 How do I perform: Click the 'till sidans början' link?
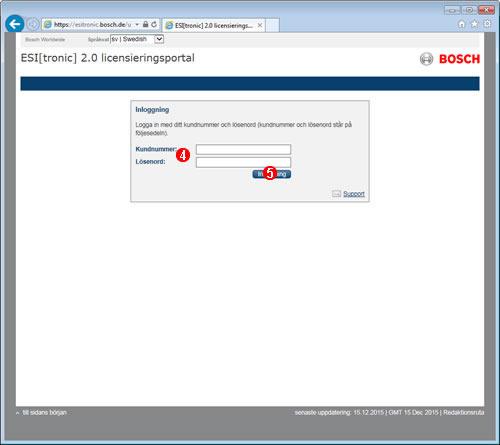pos(44,413)
